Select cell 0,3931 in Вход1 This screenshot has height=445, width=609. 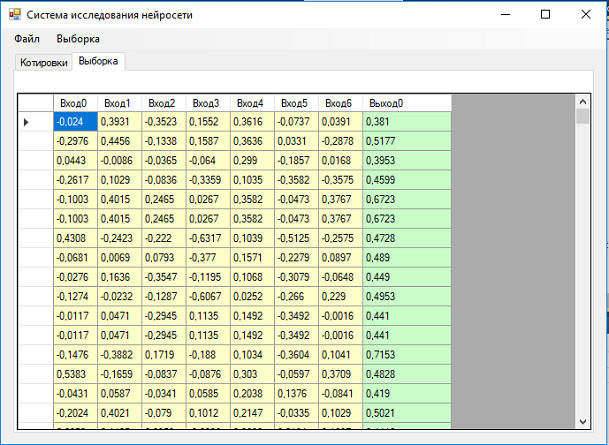click(x=120, y=122)
